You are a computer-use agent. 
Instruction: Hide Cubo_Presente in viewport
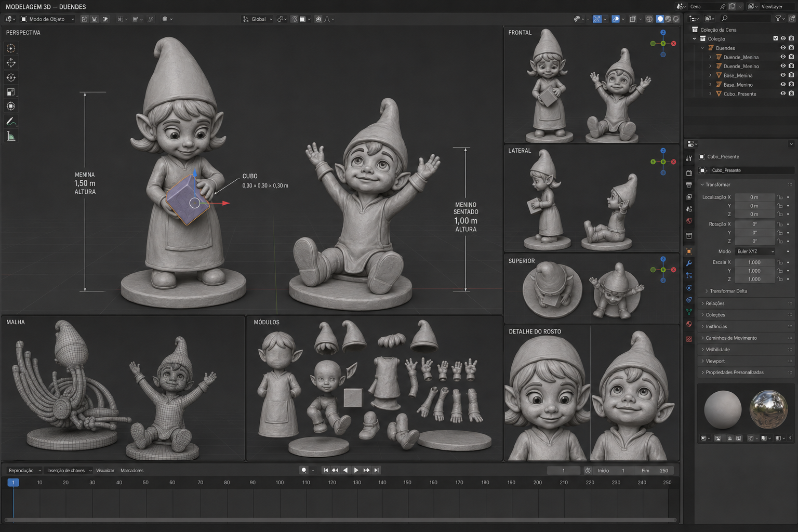pos(783,94)
